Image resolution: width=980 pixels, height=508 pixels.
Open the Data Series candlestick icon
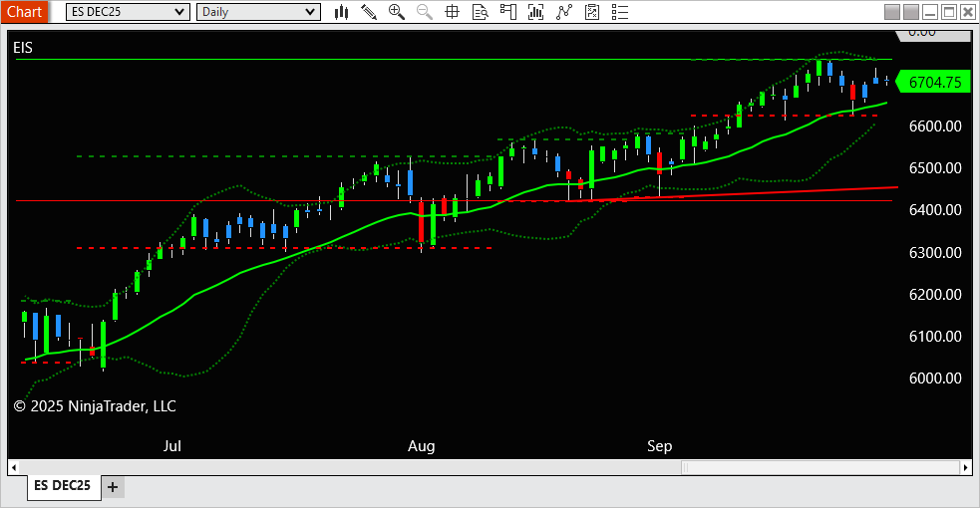[x=341, y=12]
